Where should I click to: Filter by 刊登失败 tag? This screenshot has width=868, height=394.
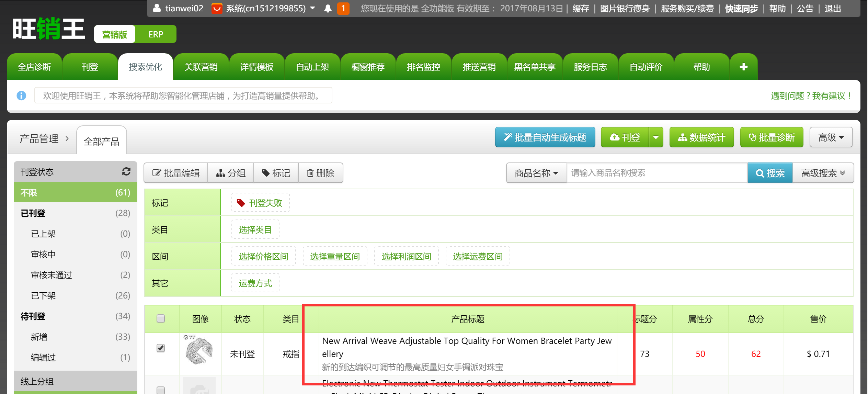(x=261, y=203)
